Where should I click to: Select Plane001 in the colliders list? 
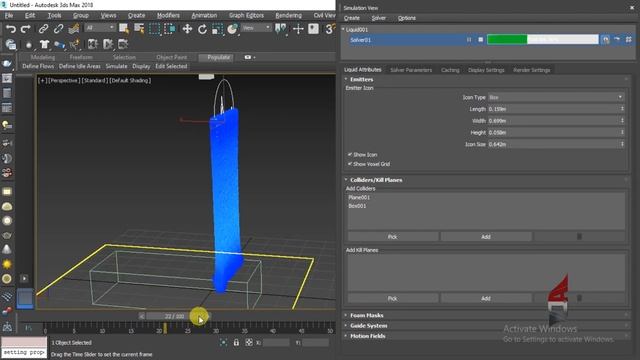(359, 197)
